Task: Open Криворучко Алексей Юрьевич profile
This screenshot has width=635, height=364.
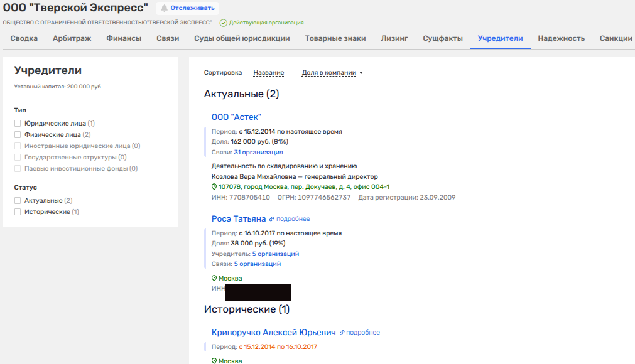Action: [273, 333]
